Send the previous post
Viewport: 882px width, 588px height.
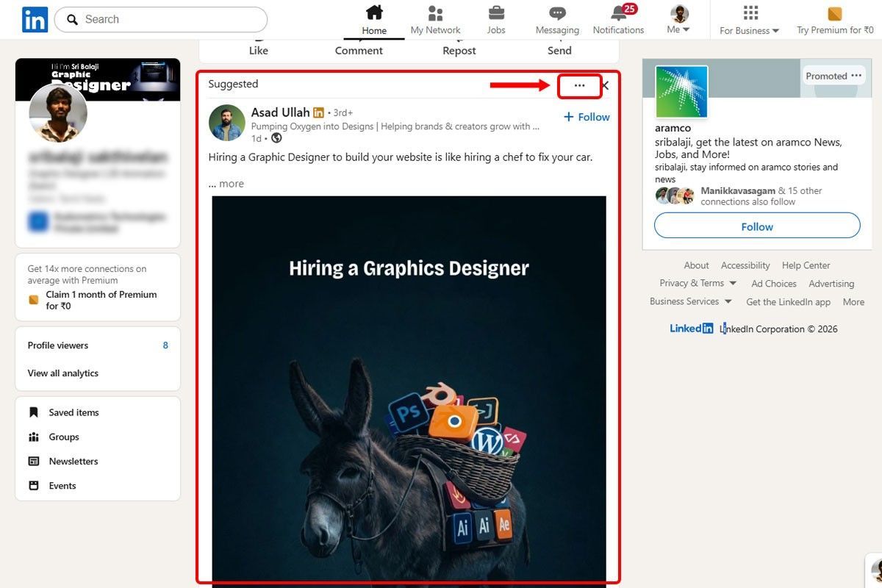[559, 51]
